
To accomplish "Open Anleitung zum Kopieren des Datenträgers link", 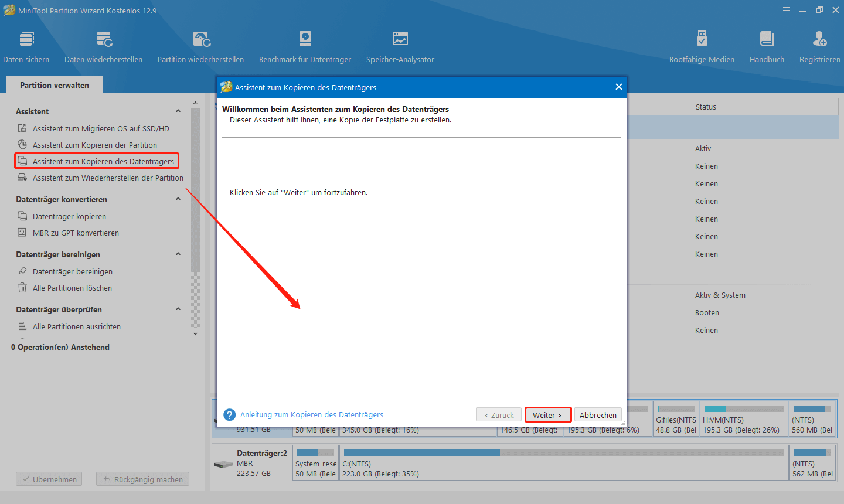I will [312, 415].
